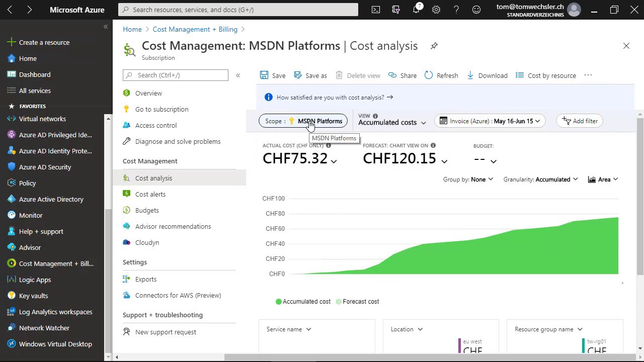Go forward with forward arrow
The image size is (644, 362).
pos(29,10)
